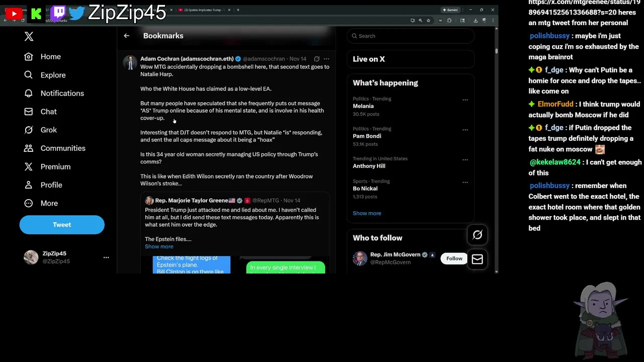Open ZipZip45 account options menu
644x362 pixels.
106,257
